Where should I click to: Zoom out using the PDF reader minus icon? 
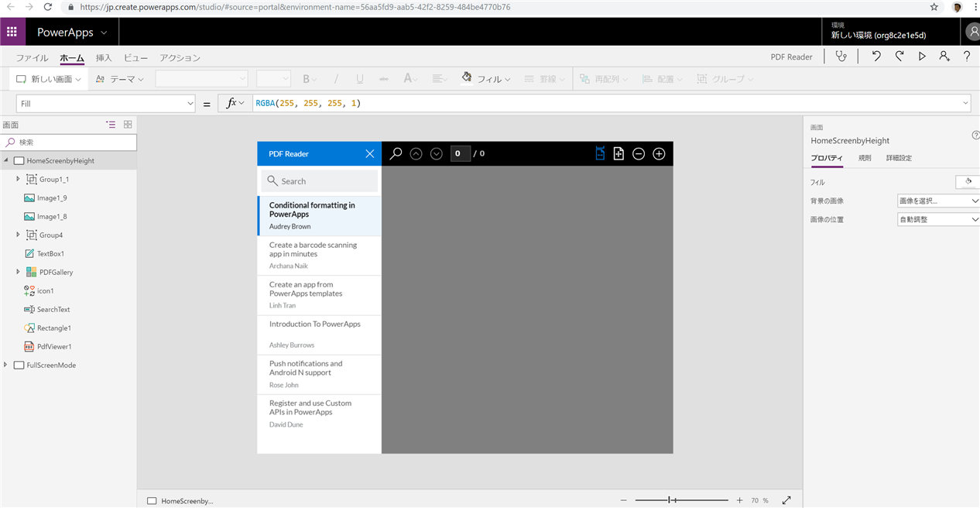639,153
